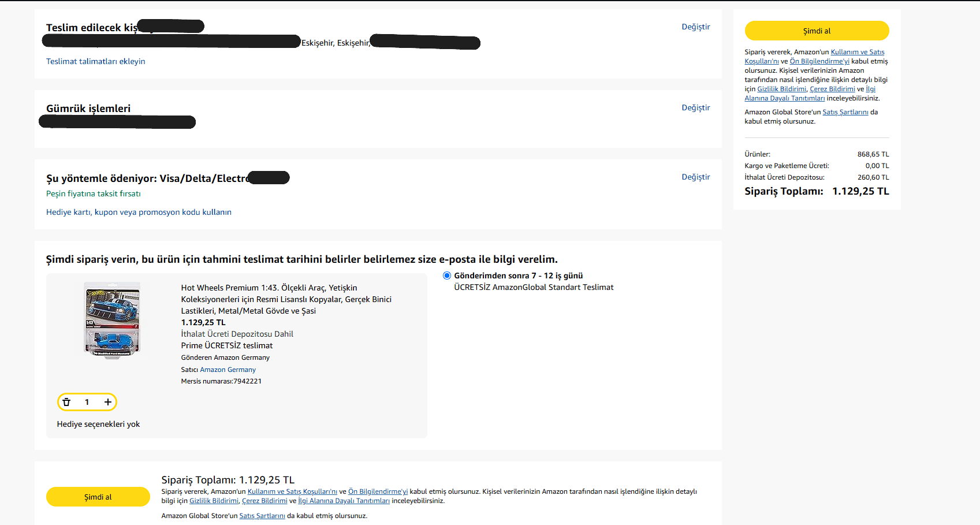This screenshot has width=980, height=525.
Task: Open Satış Şartlarını link in sidebar
Action: pyautogui.click(x=845, y=112)
